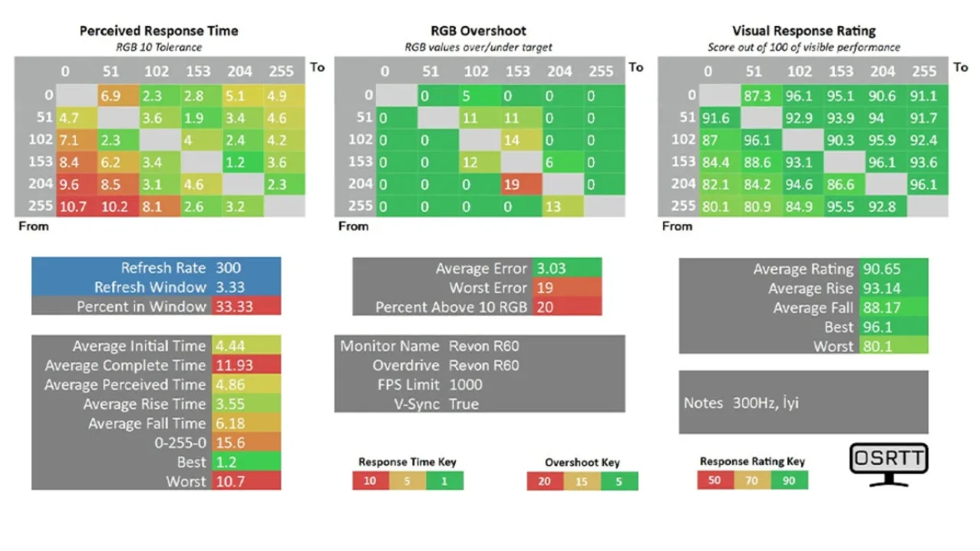
Task: Click the green 5 Overshoot Key swatch
Action: pos(619,481)
